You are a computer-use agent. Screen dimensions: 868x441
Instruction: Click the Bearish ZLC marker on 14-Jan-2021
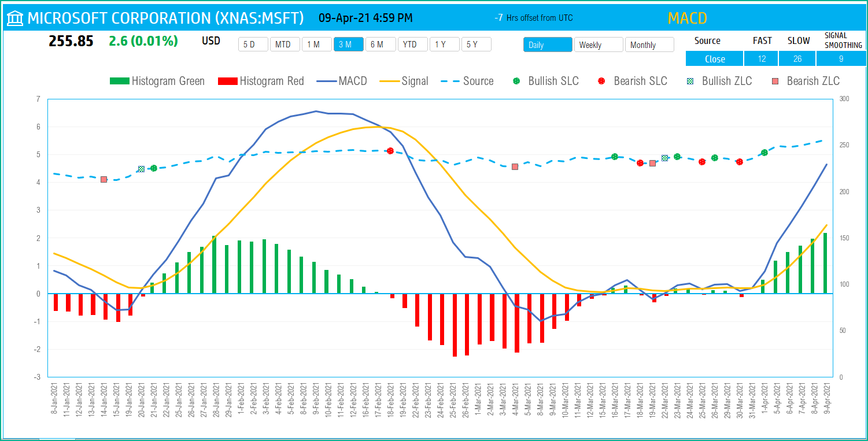pos(104,179)
